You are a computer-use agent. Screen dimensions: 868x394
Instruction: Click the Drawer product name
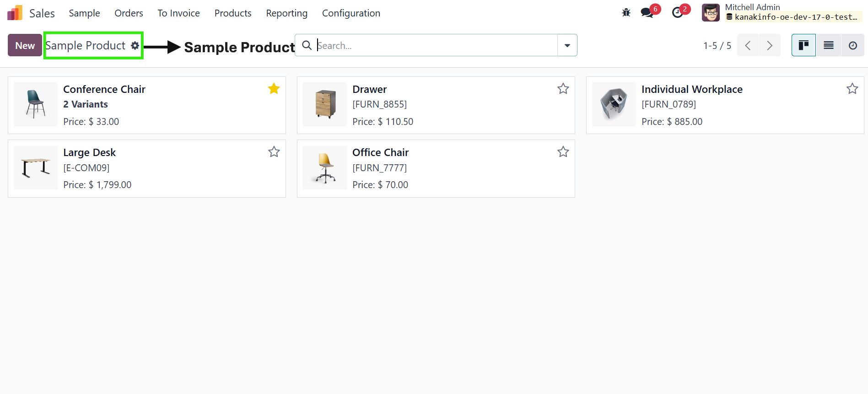point(369,89)
